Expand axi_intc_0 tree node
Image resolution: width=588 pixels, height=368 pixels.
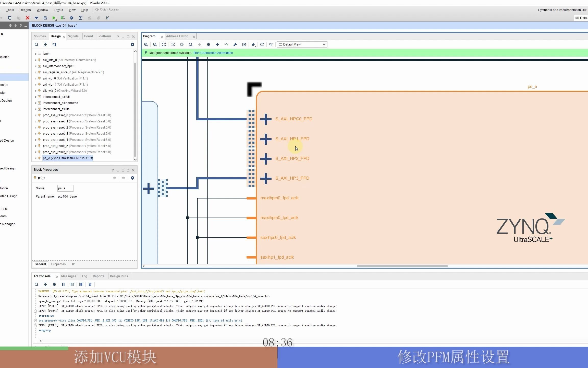point(35,60)
